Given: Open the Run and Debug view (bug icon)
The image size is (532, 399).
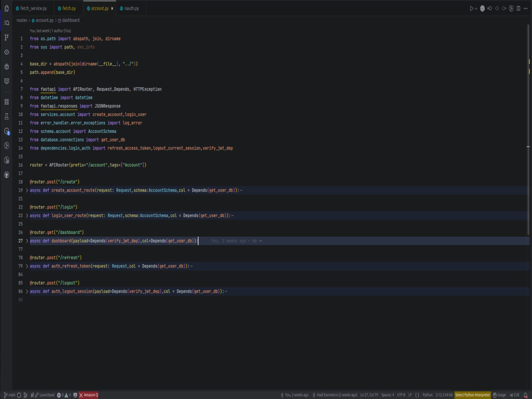Looking at the screenshot, I should click(x=6, y=66).
